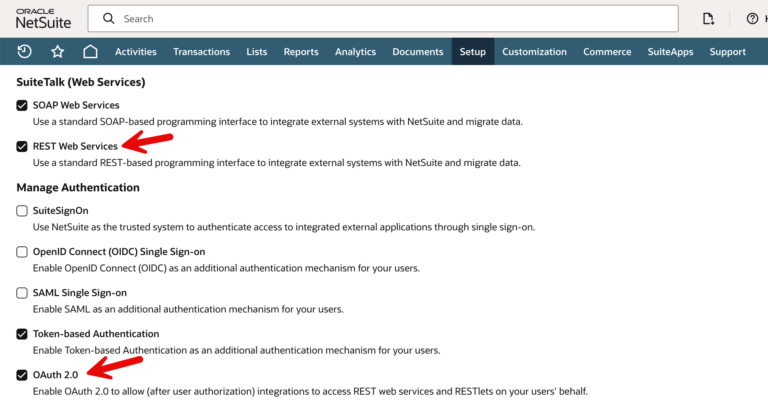768x408 pixels.
Task: Click OpenID Connect (OIDC) Single Sign-on label
Action: coord(119,252)
